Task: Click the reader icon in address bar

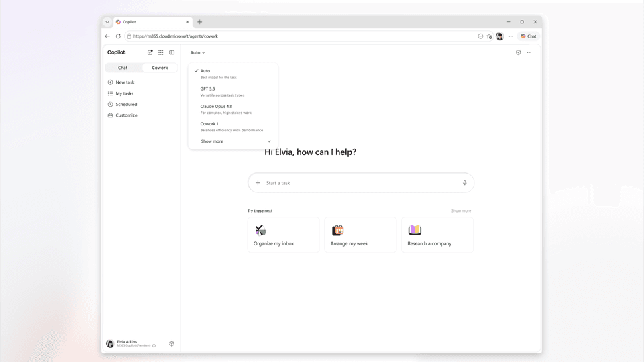Action: (480, 36)
